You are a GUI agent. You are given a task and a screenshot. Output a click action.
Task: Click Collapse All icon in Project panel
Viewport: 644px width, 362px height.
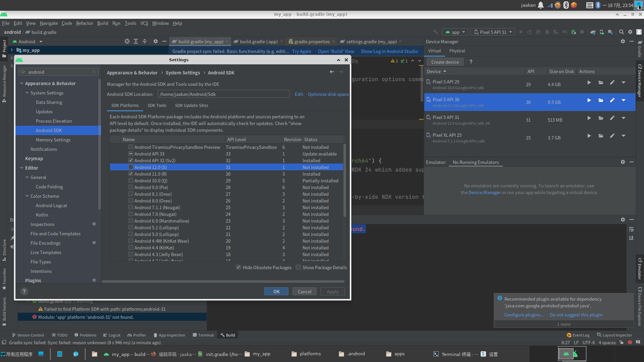[145, 41]
